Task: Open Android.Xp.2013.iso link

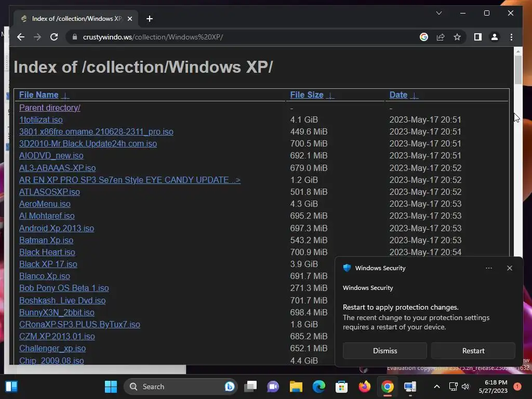Action: point(57,229)
